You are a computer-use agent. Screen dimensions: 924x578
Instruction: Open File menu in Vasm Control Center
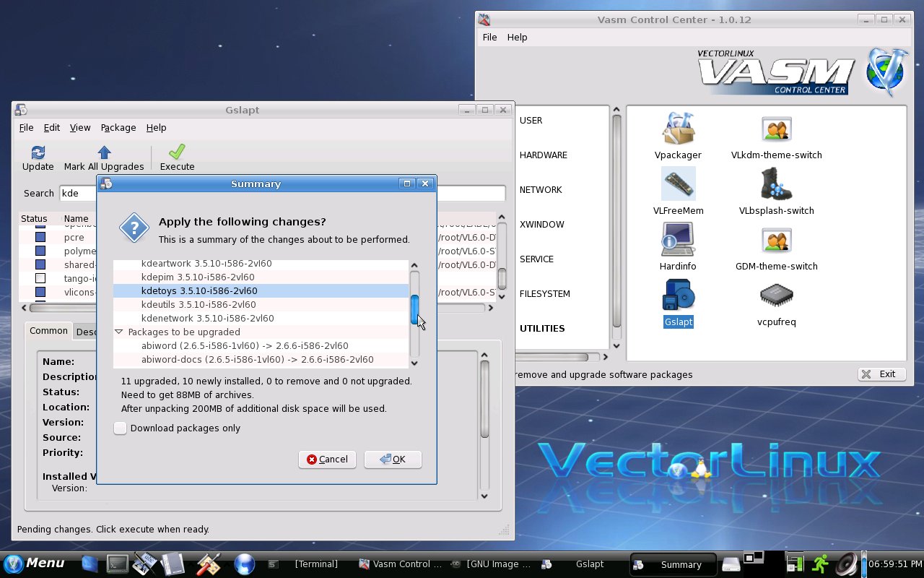coord(489,37)
